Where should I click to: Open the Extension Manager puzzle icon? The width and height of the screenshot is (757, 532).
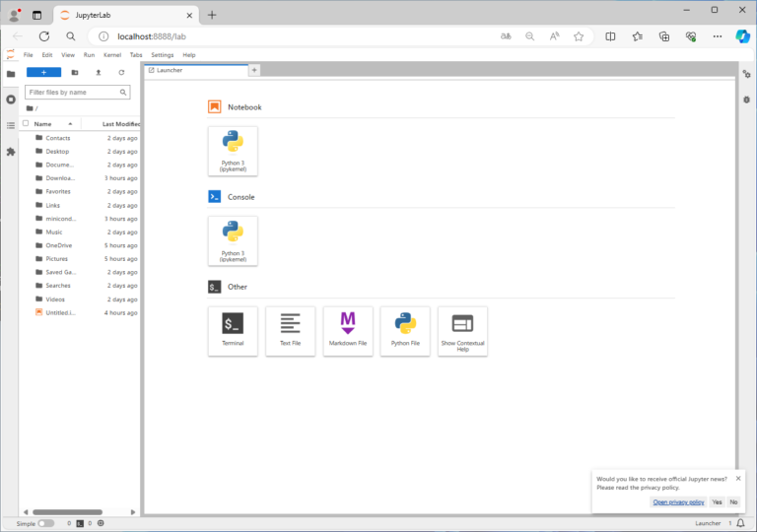pyautogui.click(x=11, y=152)
